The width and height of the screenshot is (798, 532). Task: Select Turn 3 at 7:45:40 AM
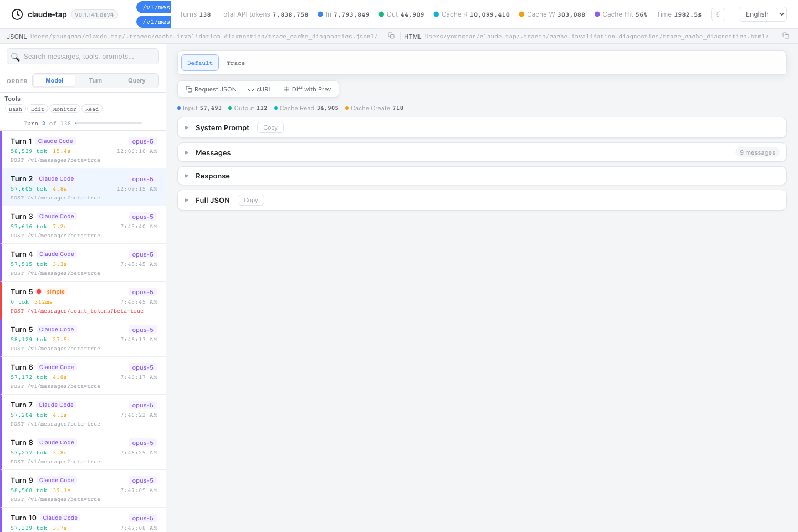[83, 225]
